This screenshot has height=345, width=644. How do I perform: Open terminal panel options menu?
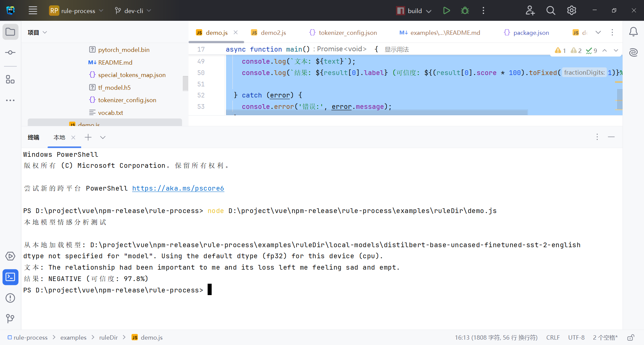pos(597,137)
